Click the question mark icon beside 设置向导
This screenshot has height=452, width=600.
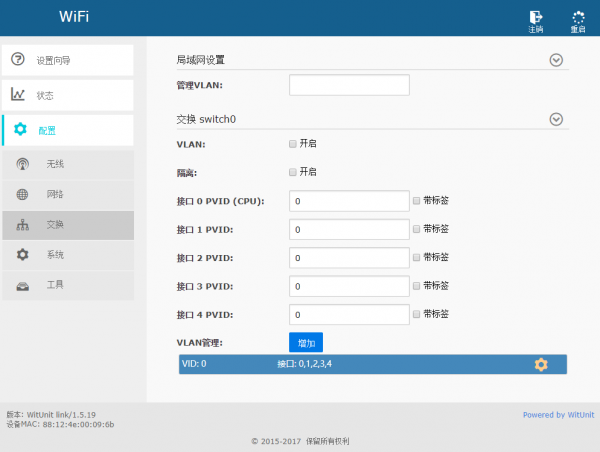click(18, 59)
